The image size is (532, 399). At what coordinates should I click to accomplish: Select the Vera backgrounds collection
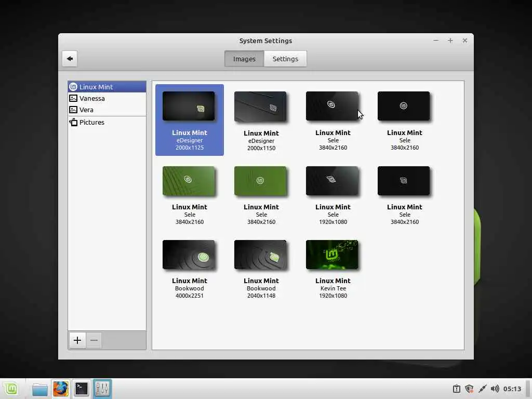pos(107,110)
